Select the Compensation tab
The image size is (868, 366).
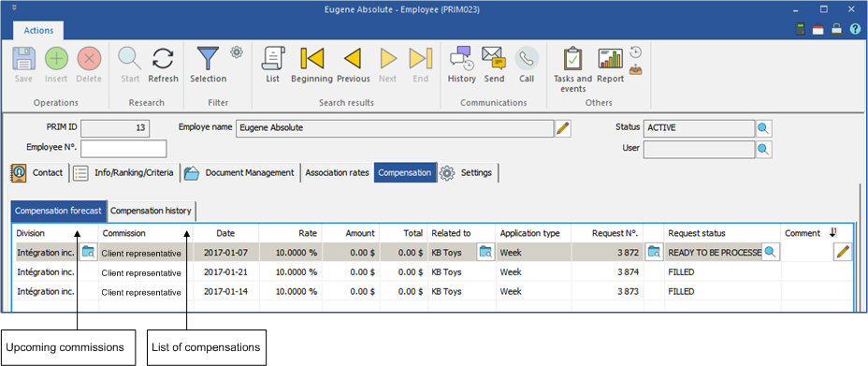405,173
